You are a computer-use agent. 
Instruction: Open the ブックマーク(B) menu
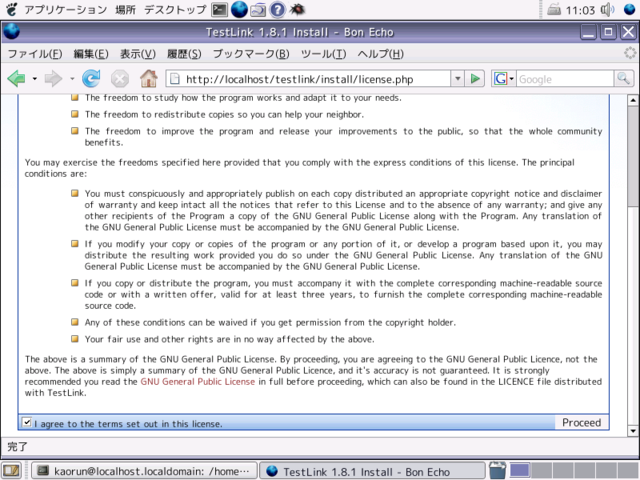click(x=251, y=54)
